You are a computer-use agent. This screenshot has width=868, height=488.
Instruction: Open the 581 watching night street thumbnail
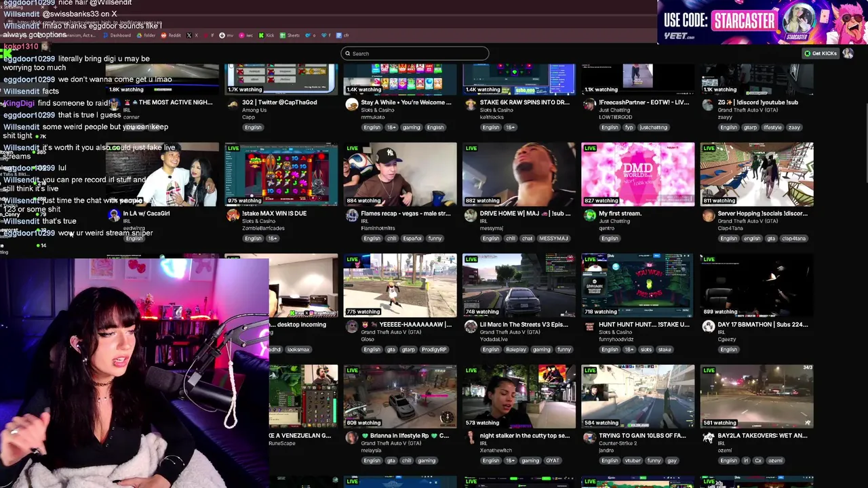click(x=757, y=396)
